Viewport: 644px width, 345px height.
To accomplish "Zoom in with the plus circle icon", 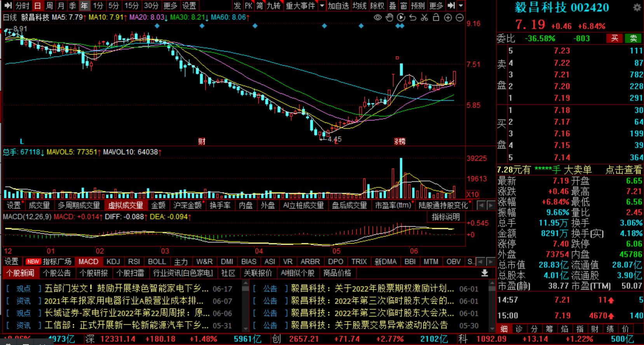I will [x=448, y=18].
